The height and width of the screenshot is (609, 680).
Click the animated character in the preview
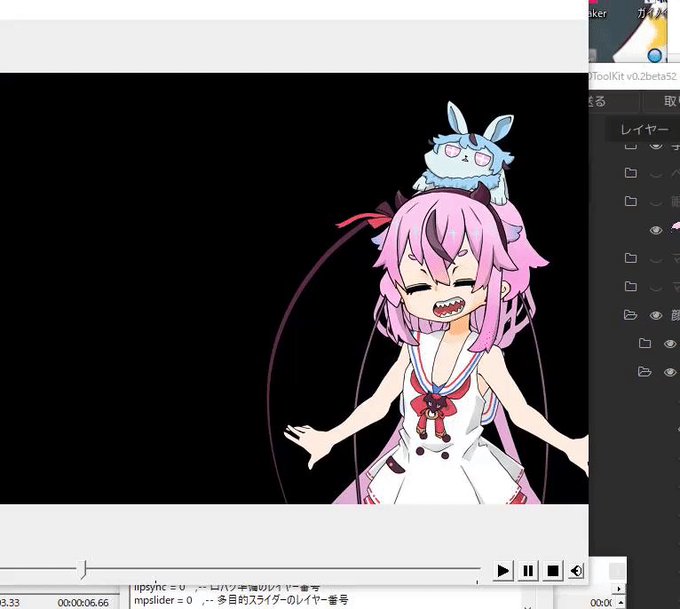(438, 304)
